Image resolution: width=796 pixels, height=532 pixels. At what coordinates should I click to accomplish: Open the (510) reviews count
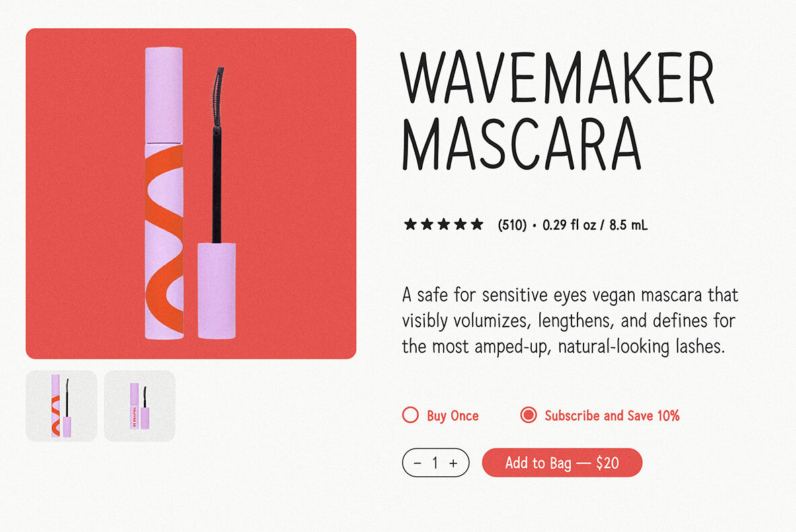coord(512,225)
